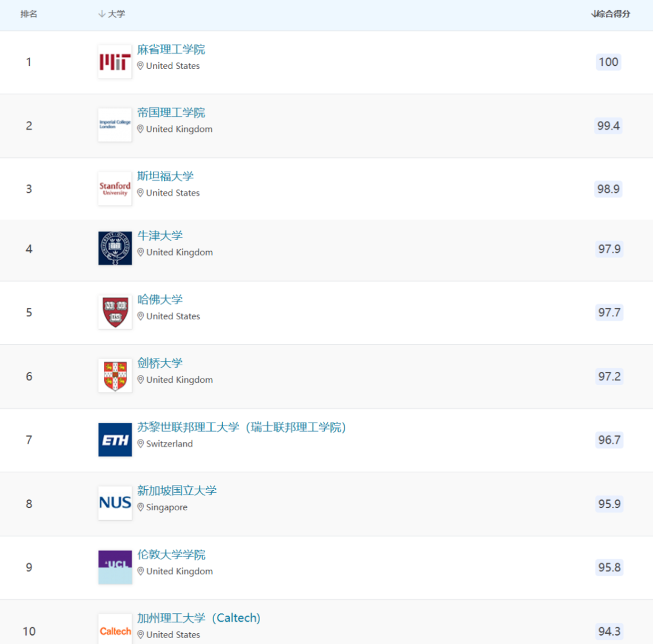Visit the 斯坦福大学 page link
The height and width of the screenshot is (644, 653).
pos(165,176)
